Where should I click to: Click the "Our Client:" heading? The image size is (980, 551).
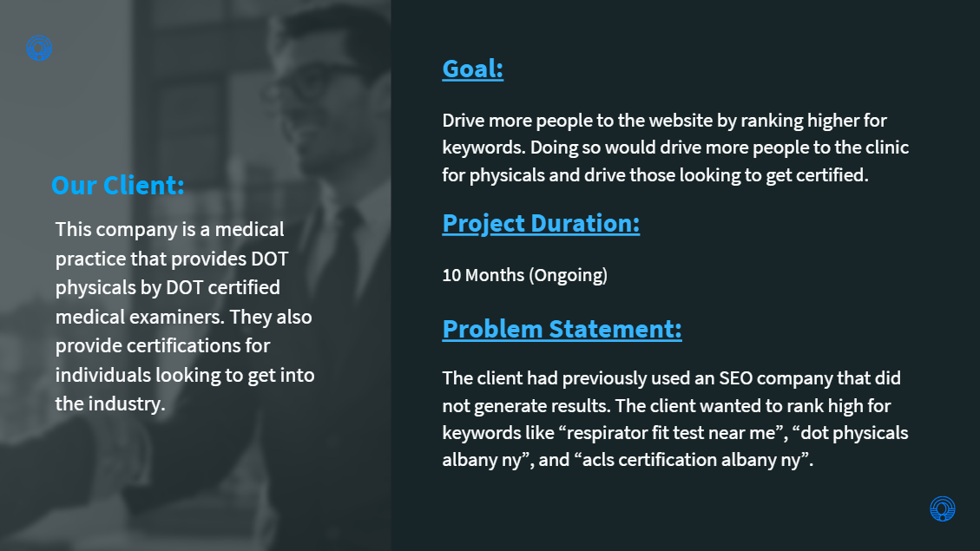click(117, 185)
